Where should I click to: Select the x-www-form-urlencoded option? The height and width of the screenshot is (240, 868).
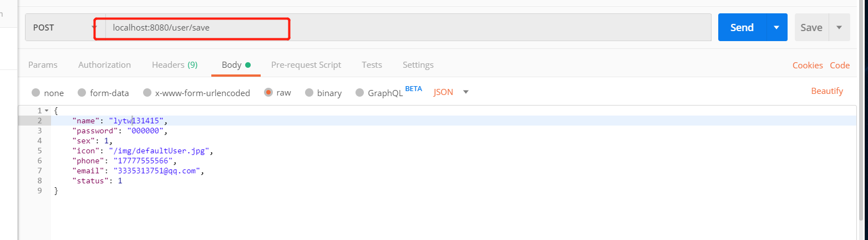tap(148, 93)
